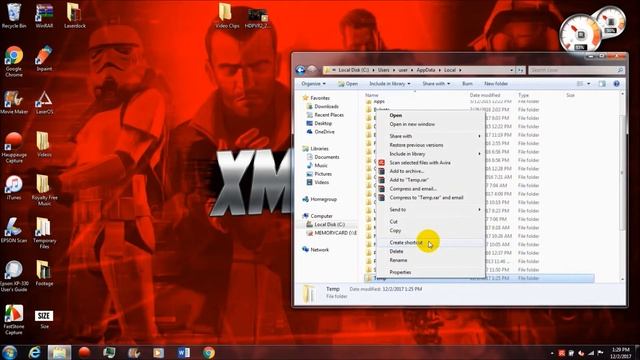Open the Video Clips desktop folder
This screenshot has height=360, width=640.
pyautogui.click(x=227, y=16)
